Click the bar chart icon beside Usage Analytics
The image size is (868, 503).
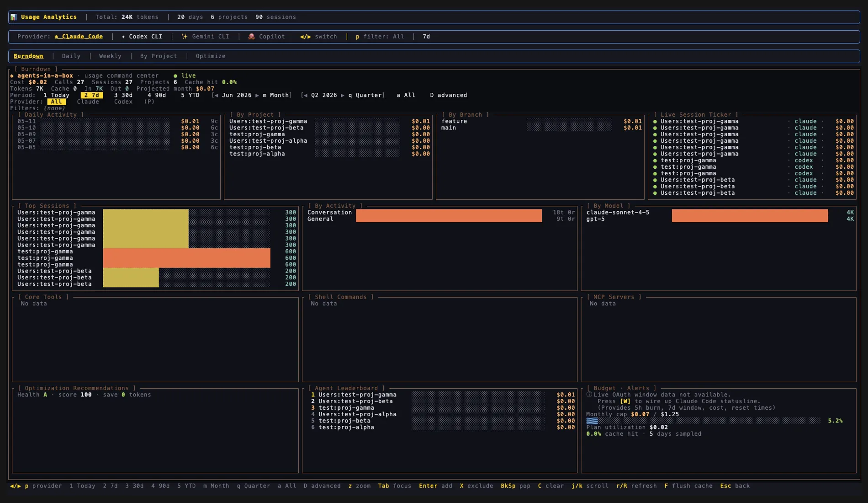pos(14,17)
